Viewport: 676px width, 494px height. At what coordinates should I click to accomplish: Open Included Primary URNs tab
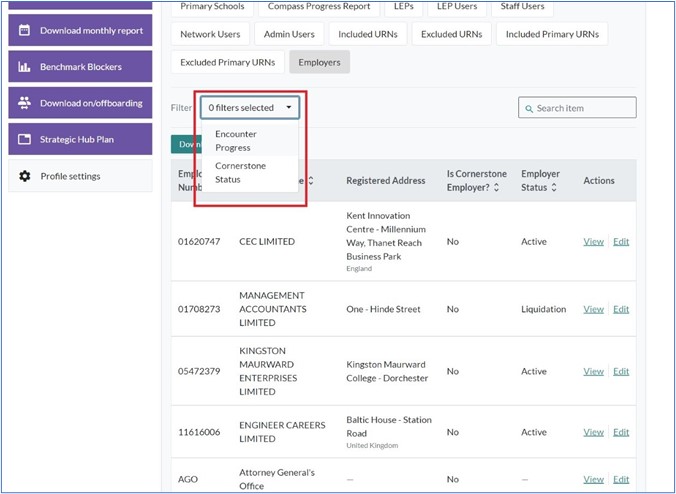pyautogui.click(x=552, y=34)
